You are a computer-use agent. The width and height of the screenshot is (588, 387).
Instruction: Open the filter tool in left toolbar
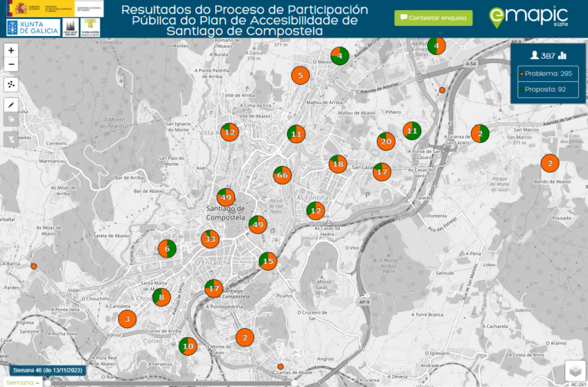(x=11, y=138)
